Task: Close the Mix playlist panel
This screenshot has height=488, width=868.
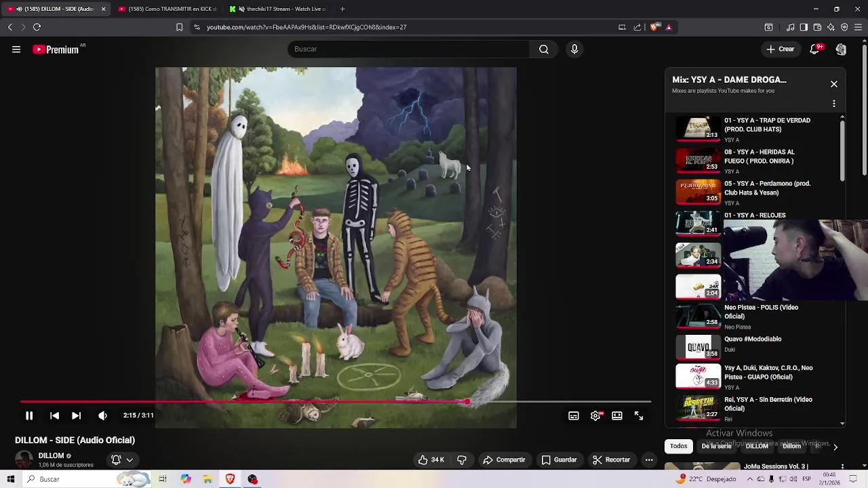Action: point(834,84)
